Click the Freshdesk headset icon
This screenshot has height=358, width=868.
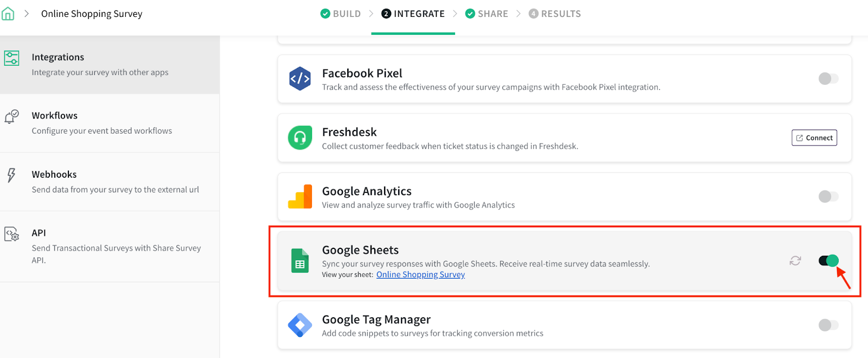pyautogui.click(x=300, y=137)
